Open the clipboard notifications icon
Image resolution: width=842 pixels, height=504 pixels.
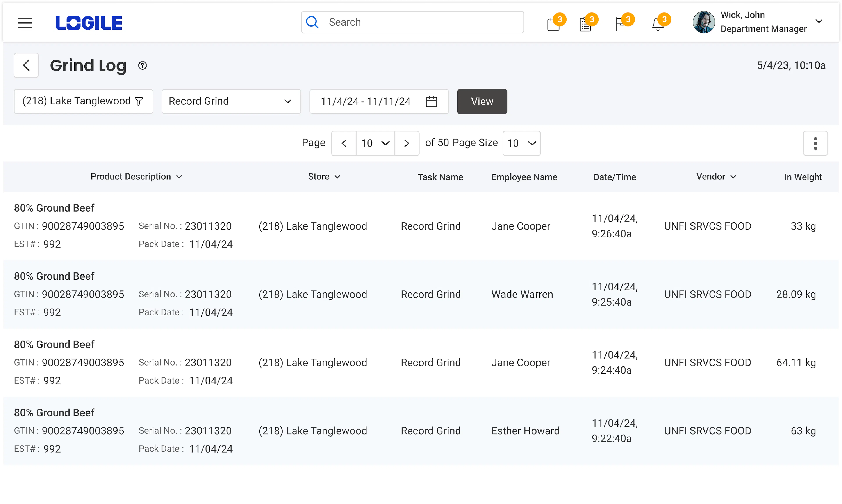tap(585, 22)
